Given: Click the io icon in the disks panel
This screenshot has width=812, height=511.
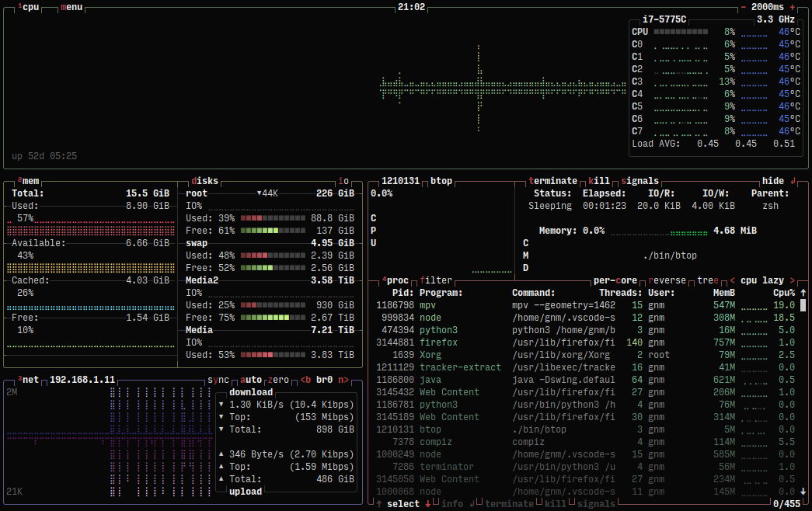Looking at the screenshot, I should pyautogui.click(x=343, y=180).
